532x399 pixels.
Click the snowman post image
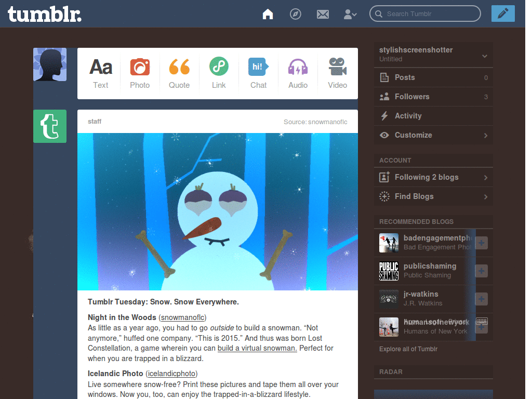click(218, 211)
